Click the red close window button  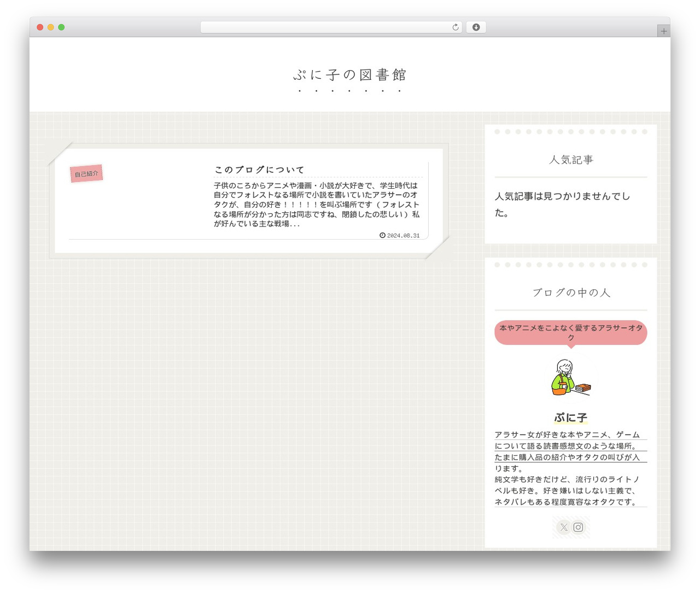click(x=40, y=27)
